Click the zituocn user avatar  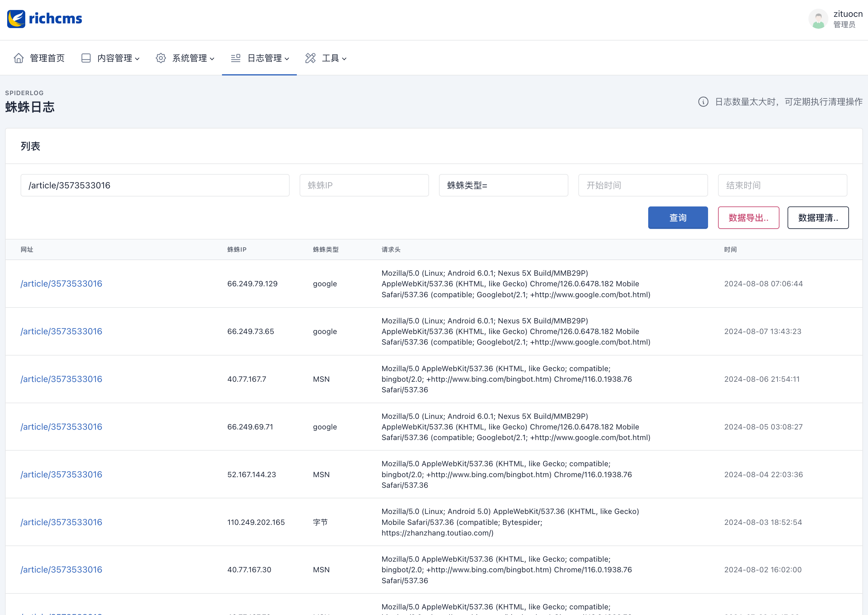(818, 19)
